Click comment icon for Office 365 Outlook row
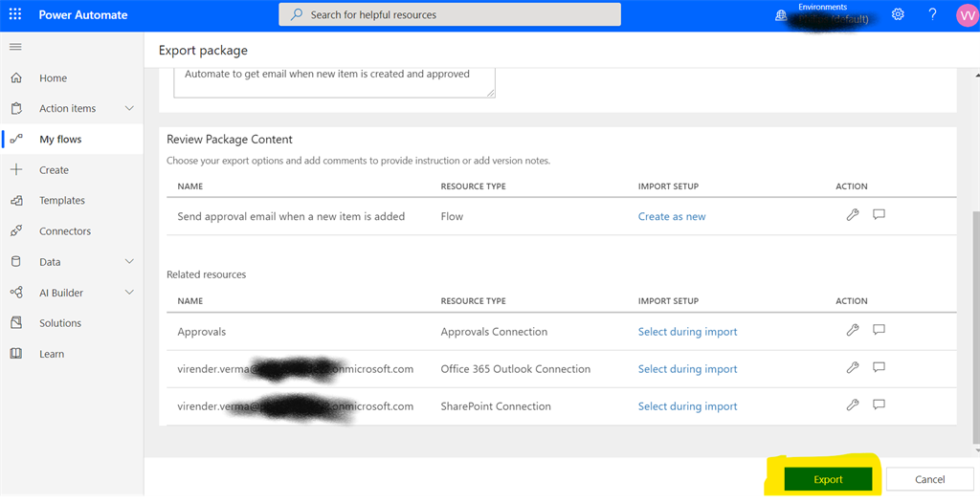Screen dimensions: 980x503 point(879,367)
